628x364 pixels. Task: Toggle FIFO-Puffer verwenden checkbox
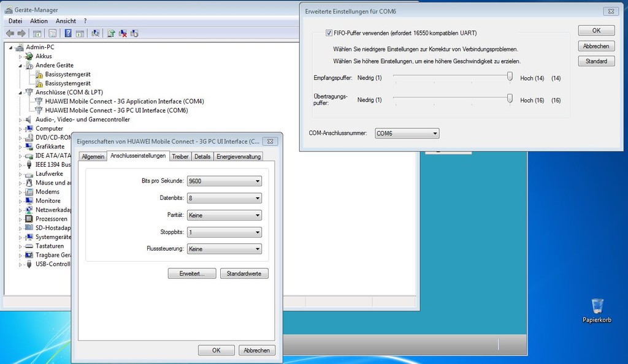329,33
